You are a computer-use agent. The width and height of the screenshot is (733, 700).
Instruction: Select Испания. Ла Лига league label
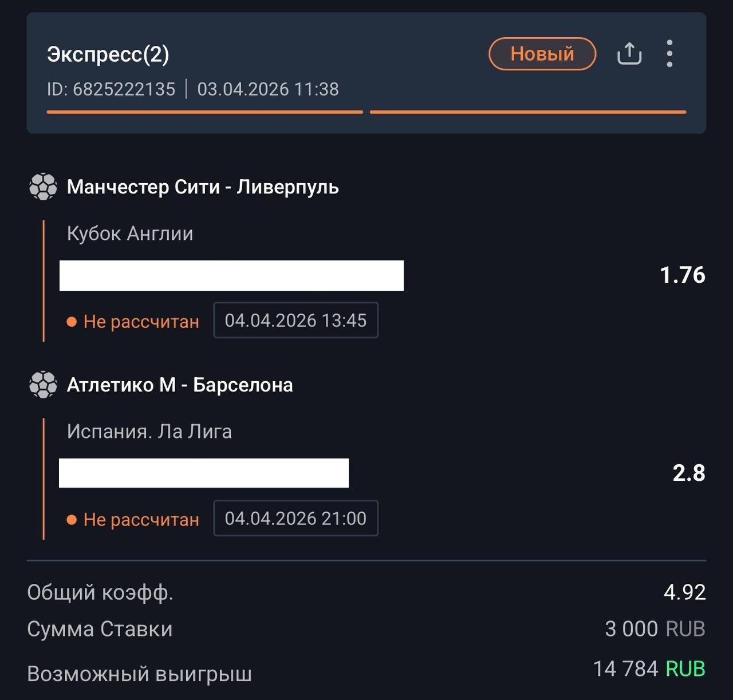click(x=149, y=432)
